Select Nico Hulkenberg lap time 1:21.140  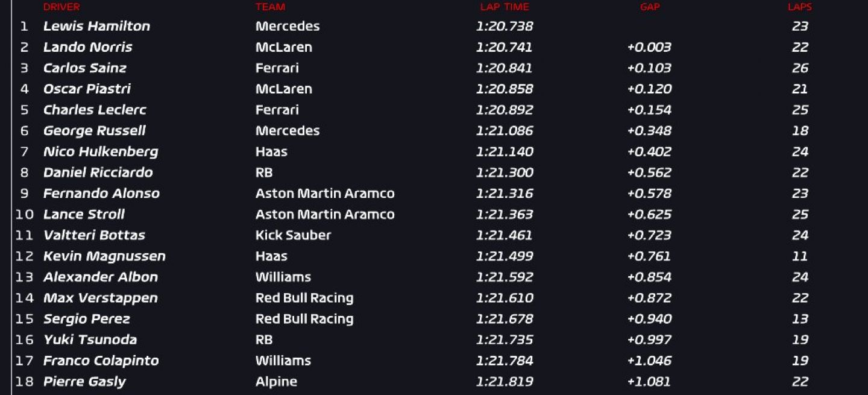[505, 151]
